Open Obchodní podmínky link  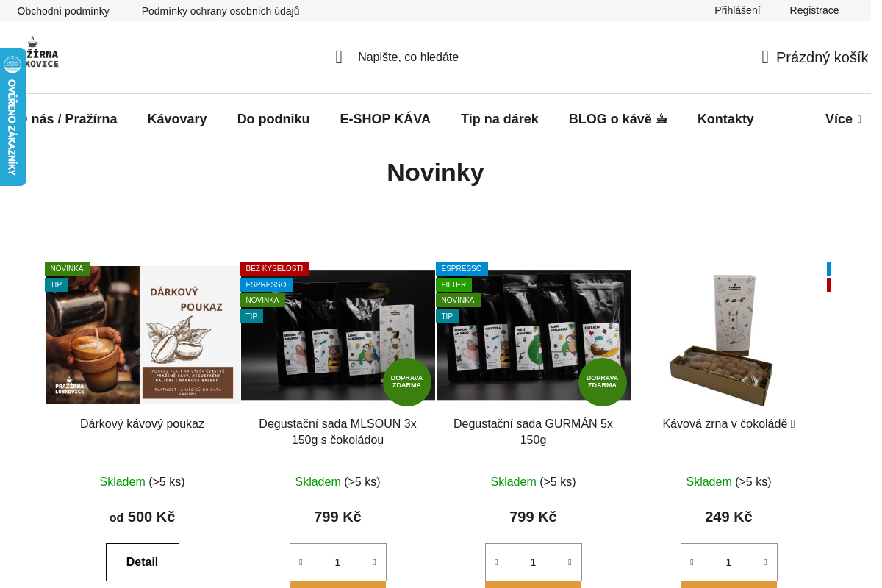tap(63, 11)
